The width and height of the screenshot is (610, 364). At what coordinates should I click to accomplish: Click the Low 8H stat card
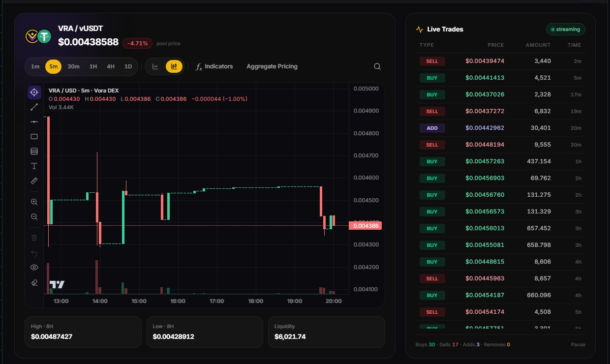click(205, 332)
